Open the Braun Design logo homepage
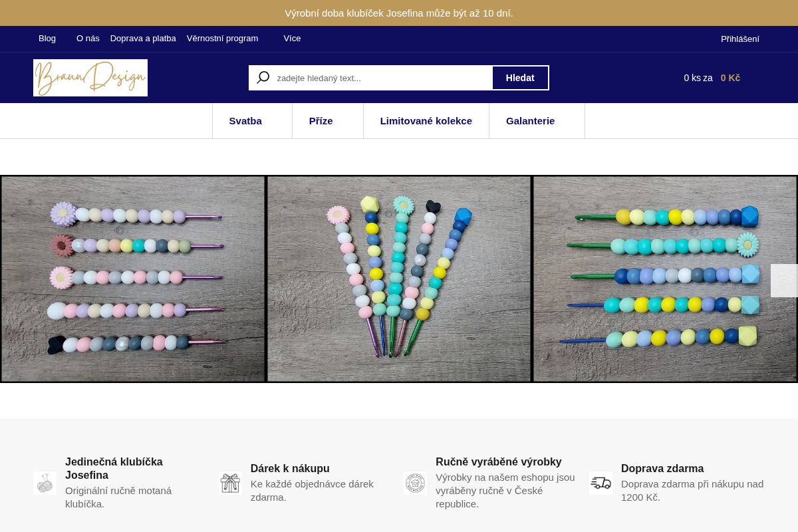This screenshot has width=798, height=532. tap(90, 78)
